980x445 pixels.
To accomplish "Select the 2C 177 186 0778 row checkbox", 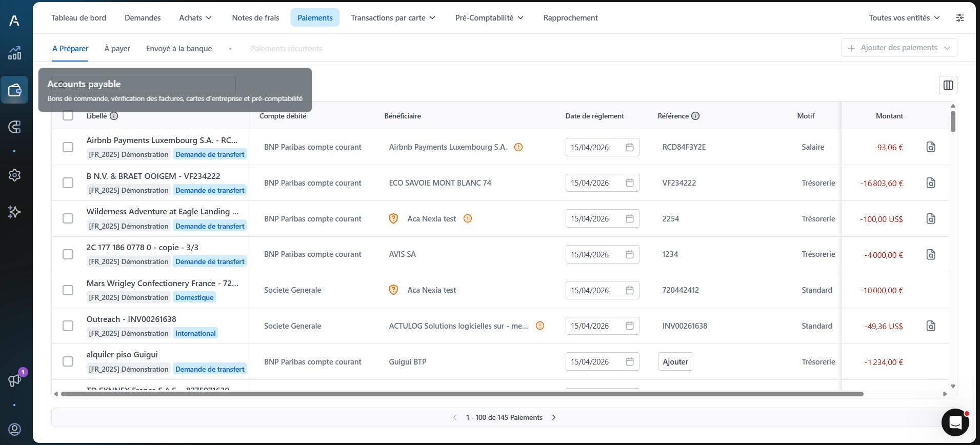I will click(68, 254).
